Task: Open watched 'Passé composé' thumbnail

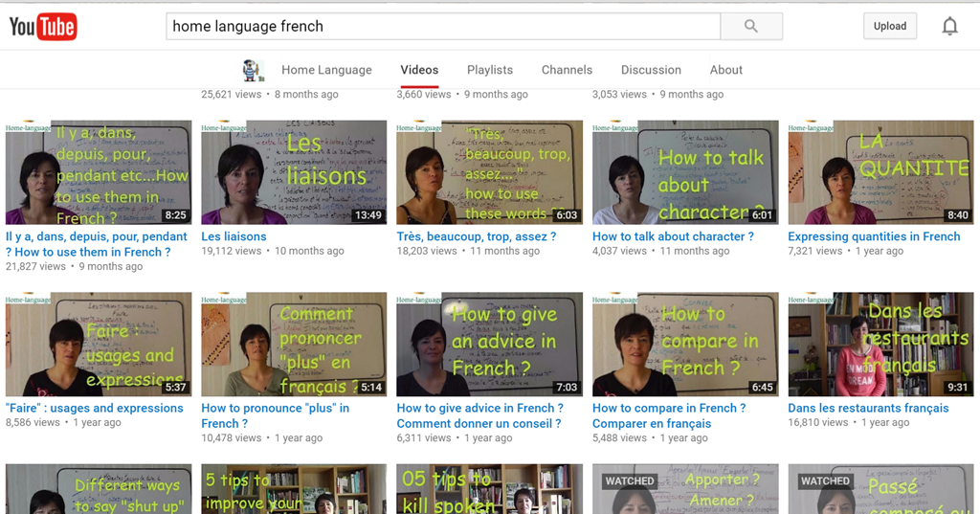Action: [880, 489]
